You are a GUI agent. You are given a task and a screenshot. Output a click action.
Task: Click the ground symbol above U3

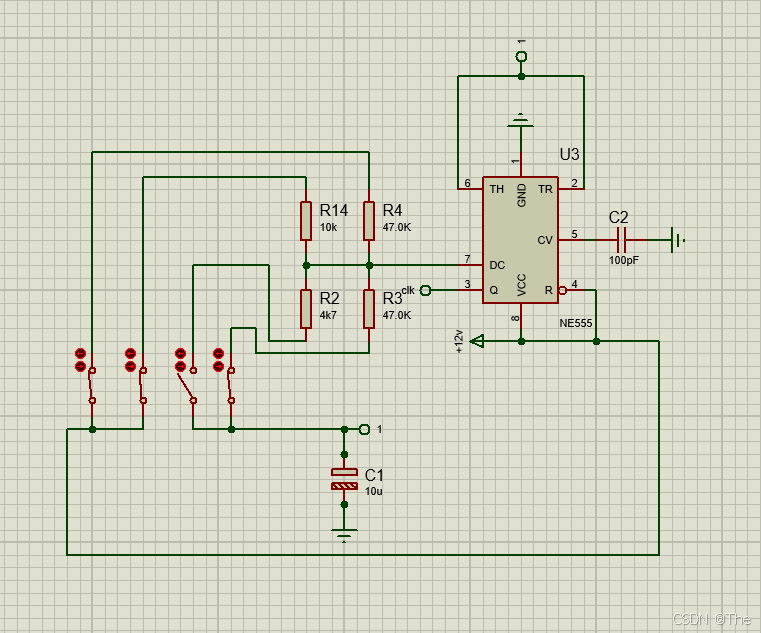pos(521,120)
